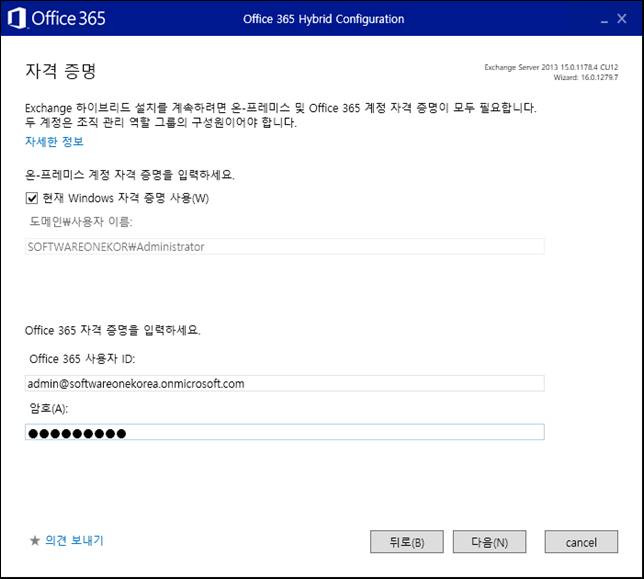This screenshot has height=579, width=644.
Task: Click the Office 365 Hybrid Configuration title
Action: coord(324,19)
